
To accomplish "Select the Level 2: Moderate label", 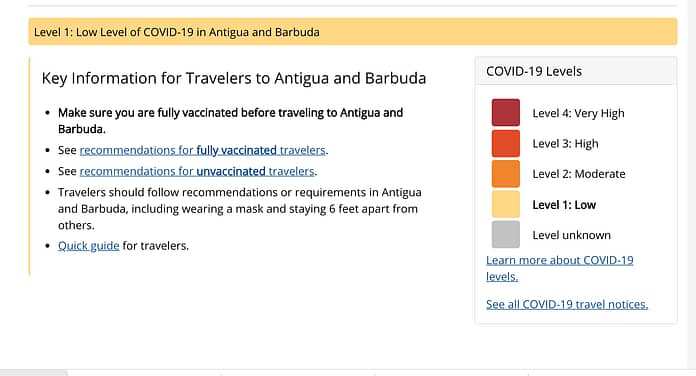I will 579,174.
